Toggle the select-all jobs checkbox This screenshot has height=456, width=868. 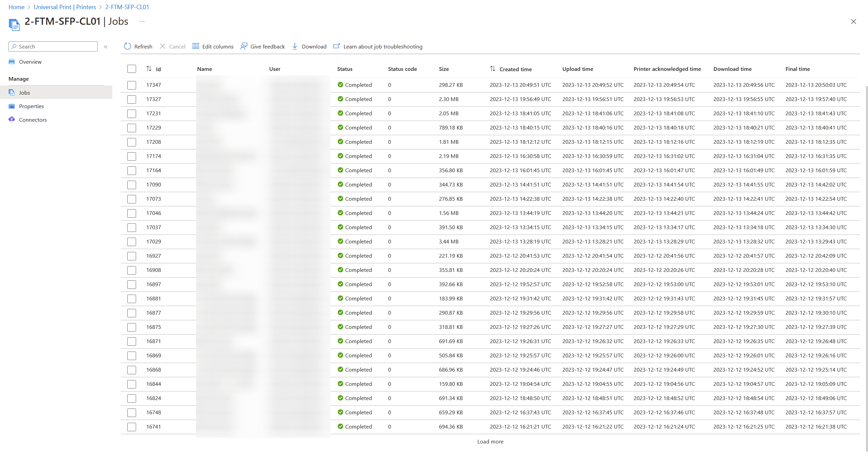click(132, 69)
